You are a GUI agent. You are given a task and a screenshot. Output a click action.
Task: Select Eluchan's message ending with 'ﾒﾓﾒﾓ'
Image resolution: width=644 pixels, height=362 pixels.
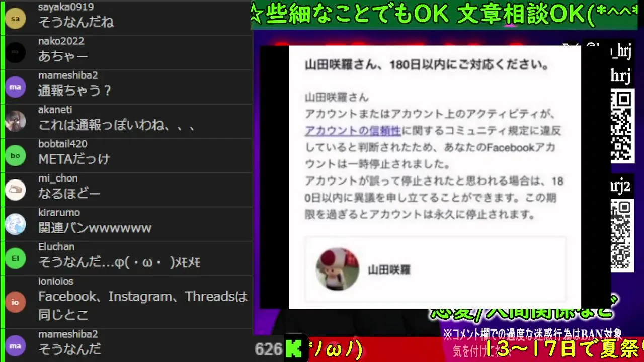pyautogui.click(x=120, y=262)
